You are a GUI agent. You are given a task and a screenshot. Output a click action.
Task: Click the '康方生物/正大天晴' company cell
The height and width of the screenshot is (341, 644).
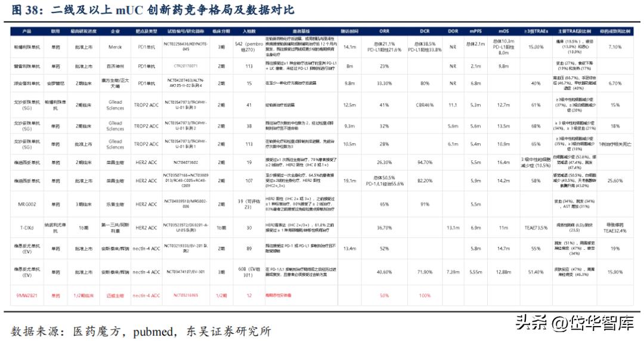click(x=115, y=83)
